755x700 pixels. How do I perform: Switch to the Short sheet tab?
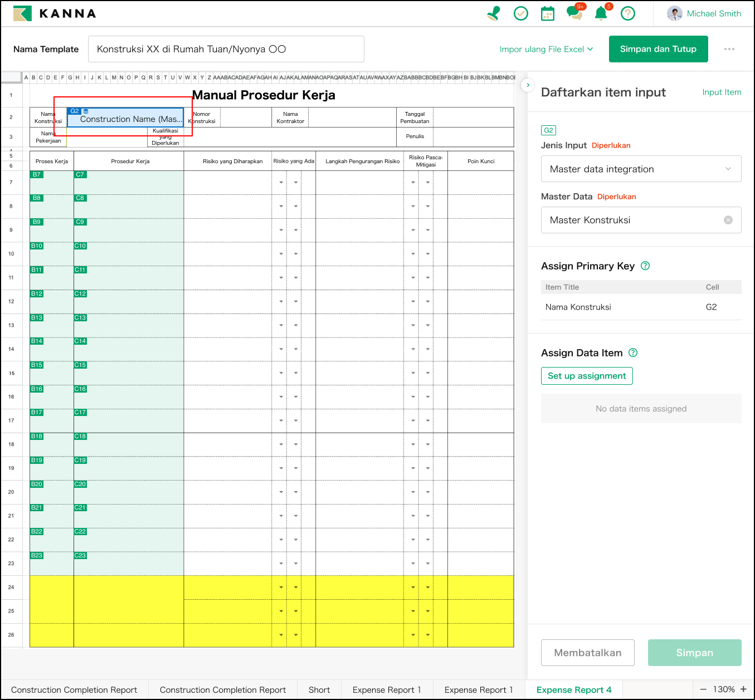[x=319, y=689]
